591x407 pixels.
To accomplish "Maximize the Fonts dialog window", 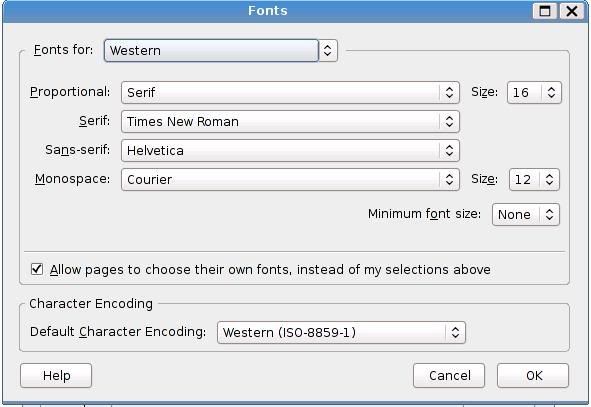I will point(545,11).
